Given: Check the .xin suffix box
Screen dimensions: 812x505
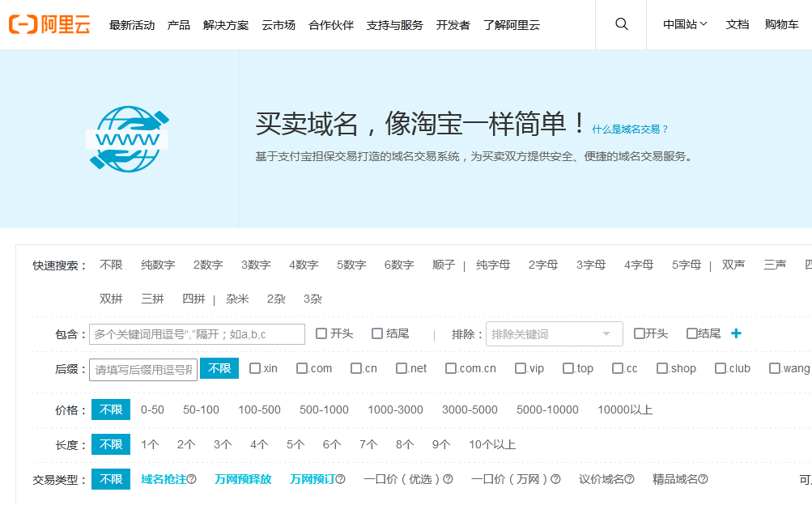Looking at the screenshot, I should tap(255, 368).
